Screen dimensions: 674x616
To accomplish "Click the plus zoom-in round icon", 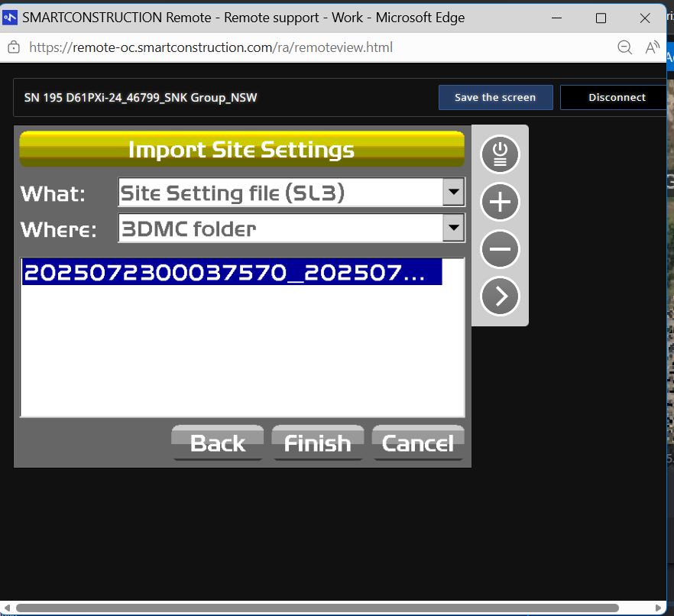I will [x=500, y=202].
